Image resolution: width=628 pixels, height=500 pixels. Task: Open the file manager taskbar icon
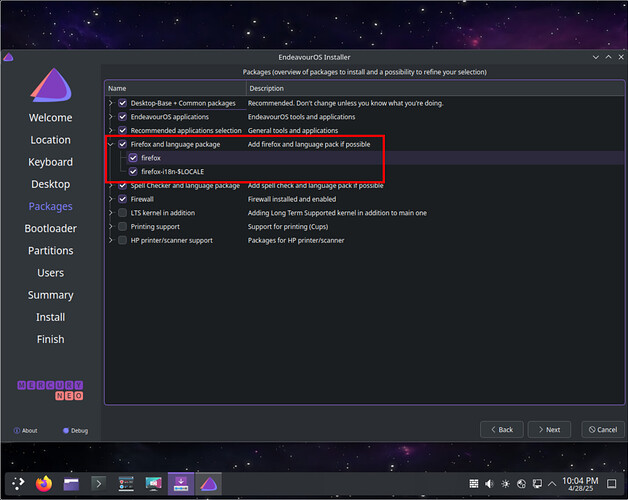(71, 484)
